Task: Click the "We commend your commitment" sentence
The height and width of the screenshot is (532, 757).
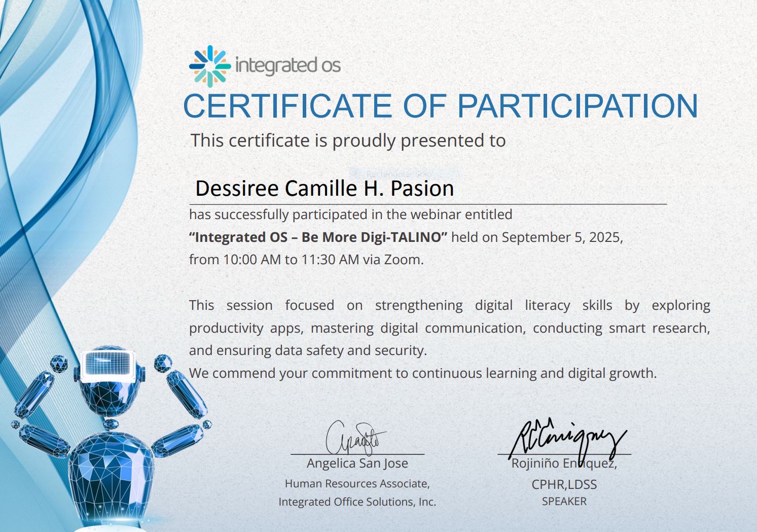Action: [422, 373]
